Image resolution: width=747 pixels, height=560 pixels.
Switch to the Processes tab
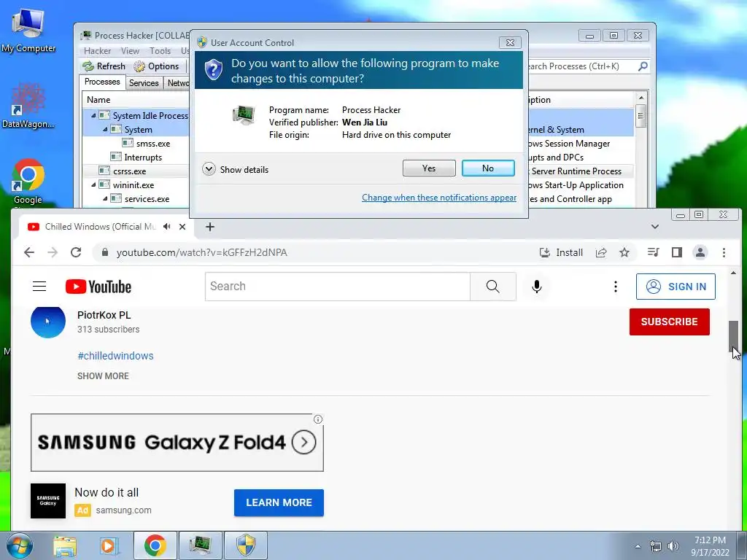tap(102, 82)
